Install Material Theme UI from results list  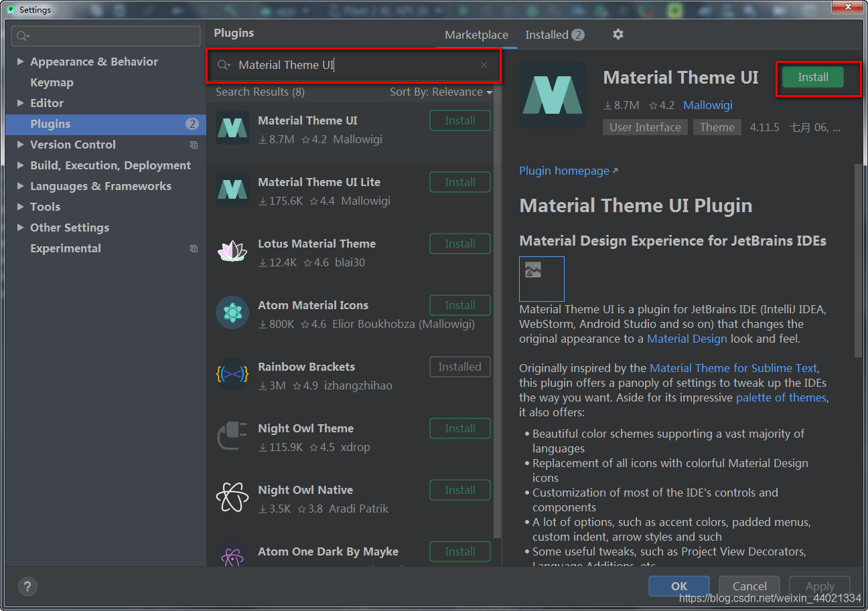click(x=460, y=120)
